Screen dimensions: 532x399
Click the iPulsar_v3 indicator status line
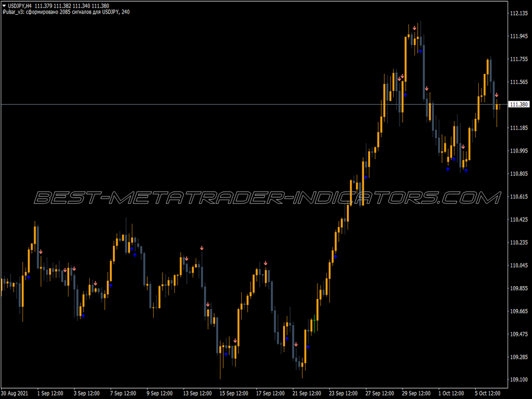(66, 12)
